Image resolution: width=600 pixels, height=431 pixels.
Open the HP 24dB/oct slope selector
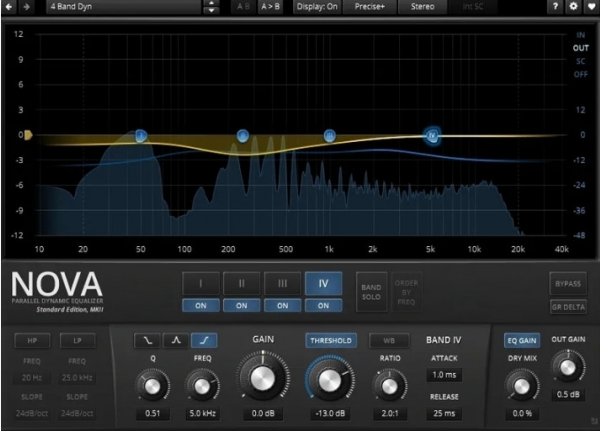pyautogui.click(x=32, y=413)
